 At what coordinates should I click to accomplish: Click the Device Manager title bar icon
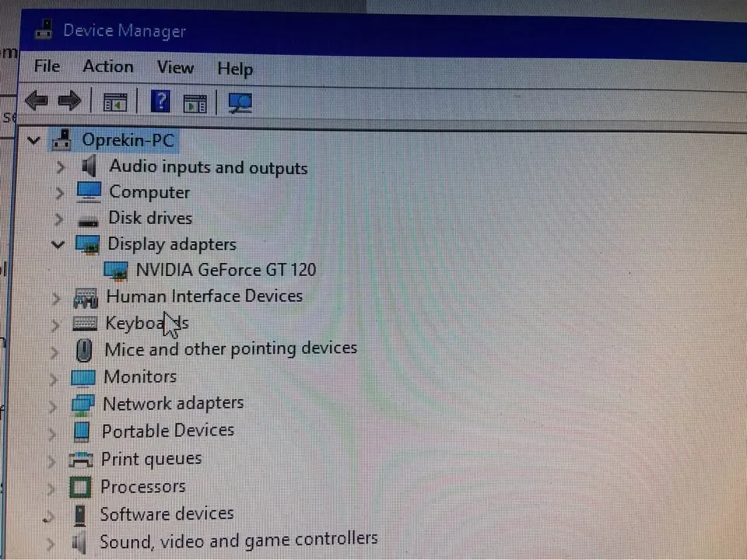click(x=44, y=31)
